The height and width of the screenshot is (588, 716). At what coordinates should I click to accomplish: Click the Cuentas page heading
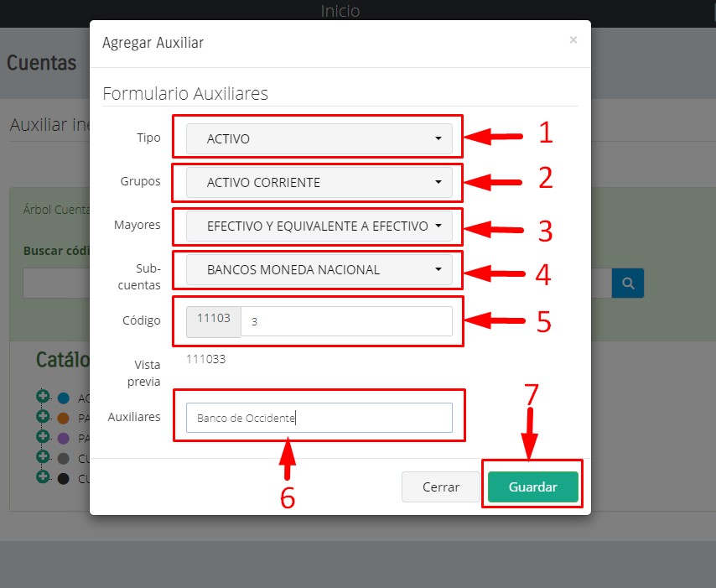point(42,63)
